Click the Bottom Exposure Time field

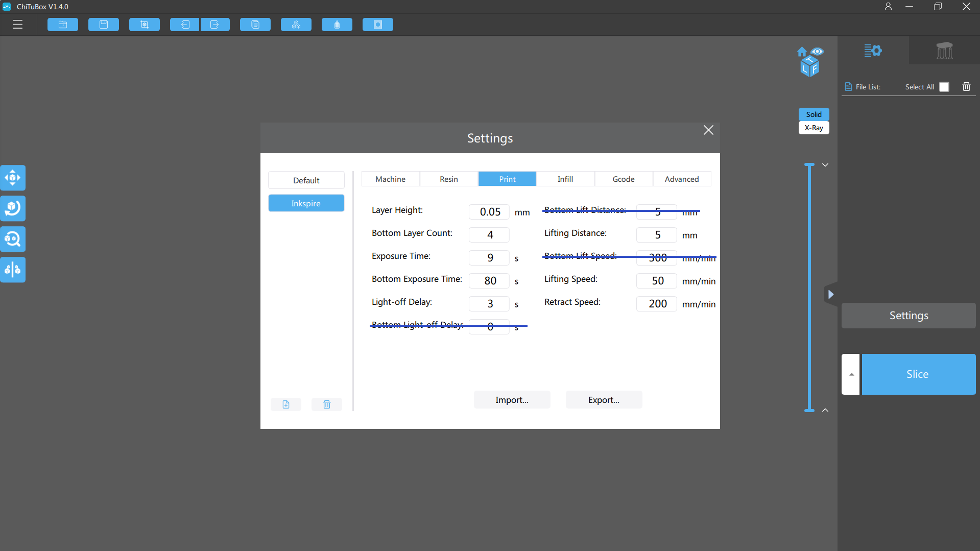pos(489,281)
